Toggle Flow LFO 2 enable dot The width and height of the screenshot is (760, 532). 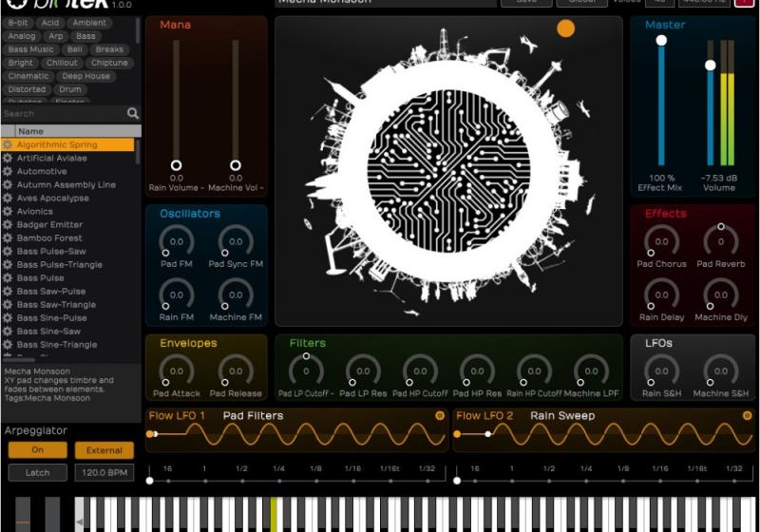point(747,416)
